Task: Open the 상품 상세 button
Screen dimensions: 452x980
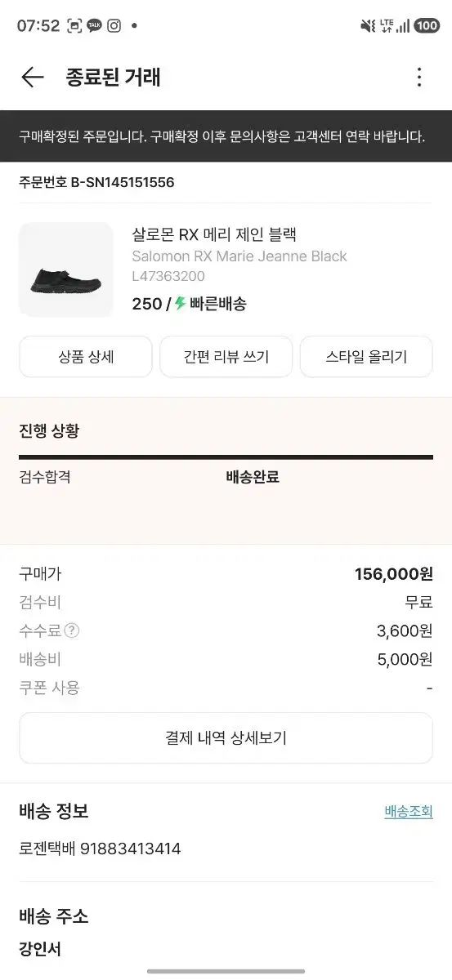Action: [86, 357]
